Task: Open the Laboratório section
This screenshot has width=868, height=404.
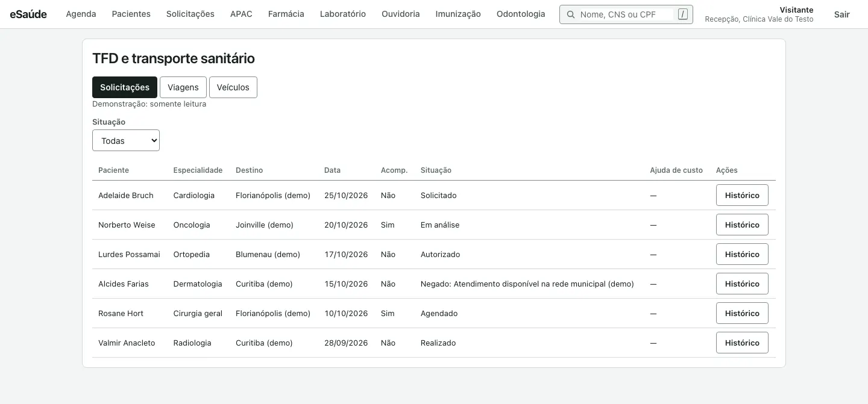Action: [x=343, y=14]
